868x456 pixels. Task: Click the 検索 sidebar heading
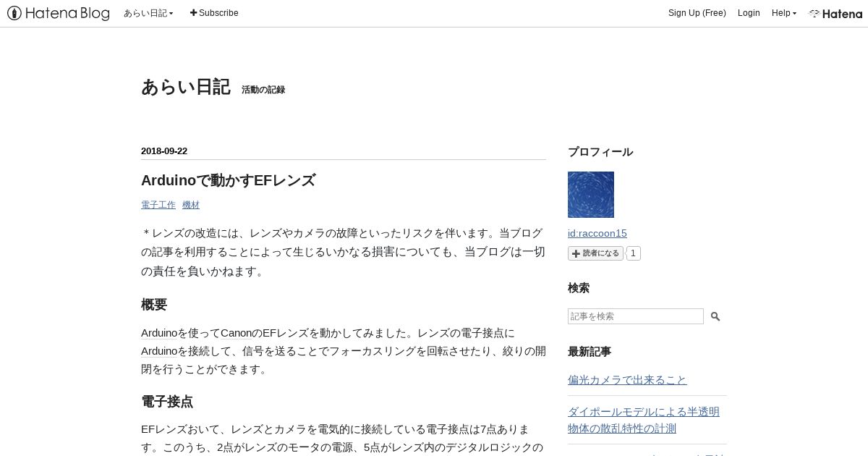click(579, 288)
